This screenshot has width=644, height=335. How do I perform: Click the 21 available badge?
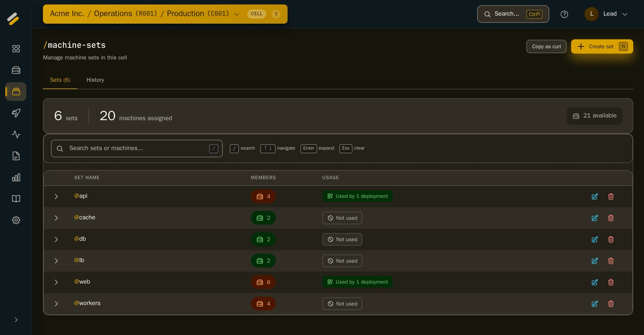click(594, 116)
